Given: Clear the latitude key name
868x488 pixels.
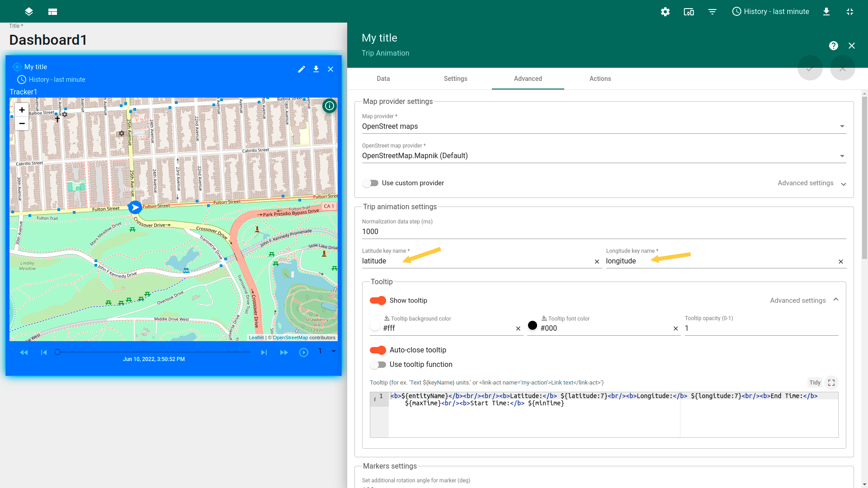Looking at the screenshot, I should coord(597,262).
